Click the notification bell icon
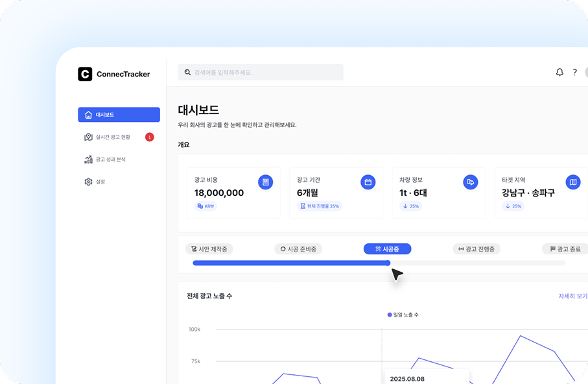The image size is (588, 384). pos(559,73)
